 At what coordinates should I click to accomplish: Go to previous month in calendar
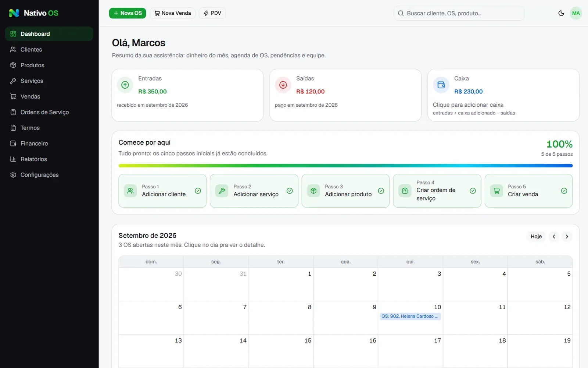[554, 236]
